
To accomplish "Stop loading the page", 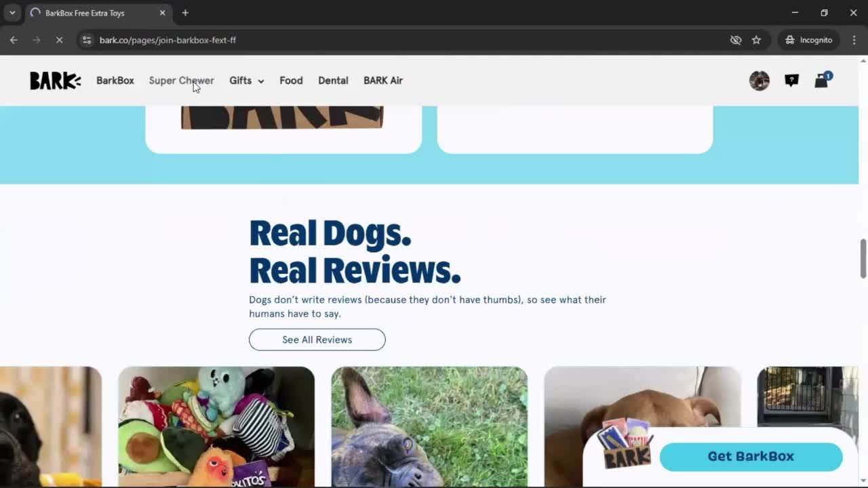I will tap(59, 40).
